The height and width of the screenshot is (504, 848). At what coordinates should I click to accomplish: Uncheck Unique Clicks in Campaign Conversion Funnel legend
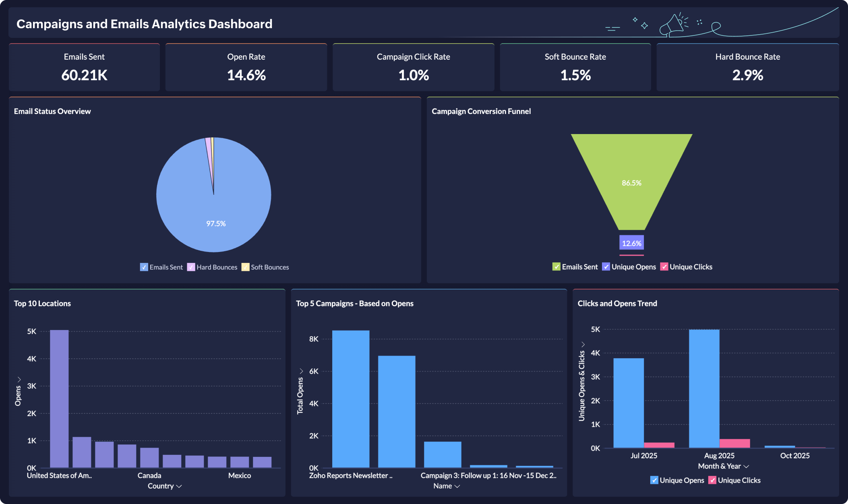[665, 266]
